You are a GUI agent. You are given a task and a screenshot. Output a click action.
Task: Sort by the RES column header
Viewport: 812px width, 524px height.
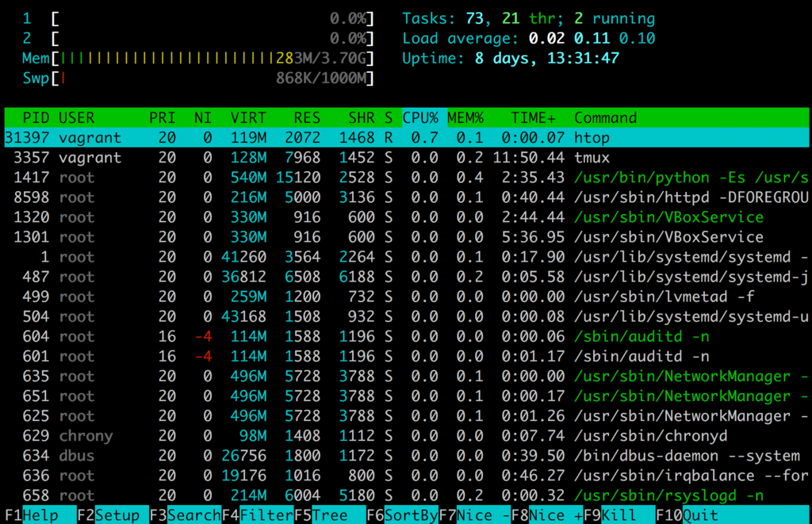(307, 118)
